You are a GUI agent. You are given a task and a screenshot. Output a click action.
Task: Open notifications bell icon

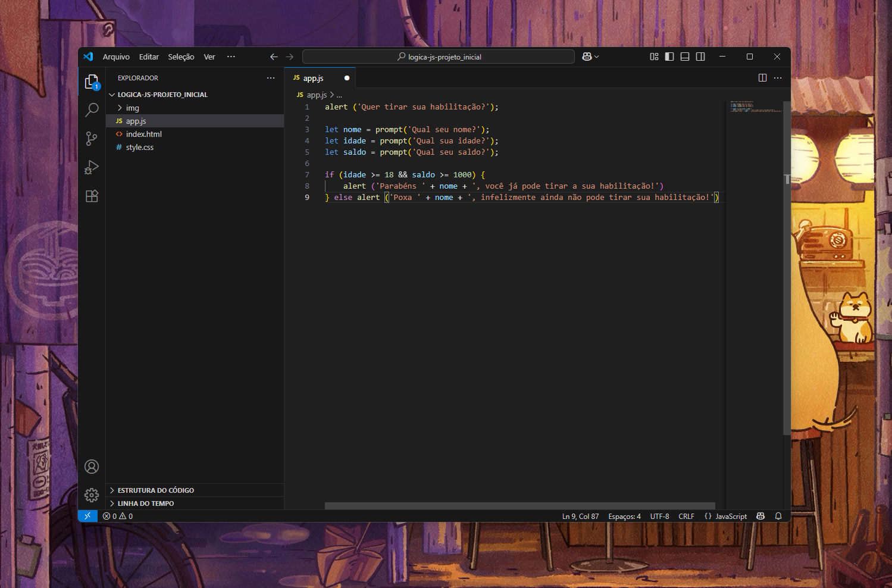(x=778, y=516)
